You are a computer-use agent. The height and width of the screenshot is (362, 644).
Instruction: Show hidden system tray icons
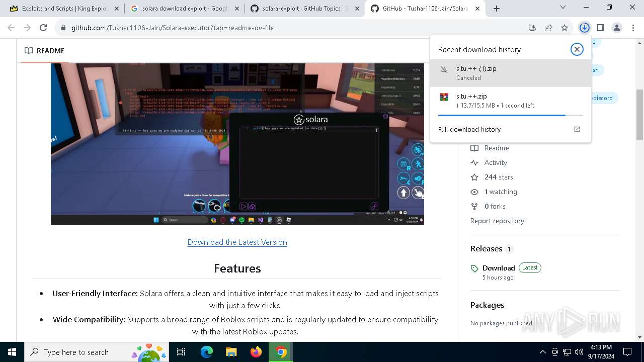pyautogui.click(x=542, y=352)
